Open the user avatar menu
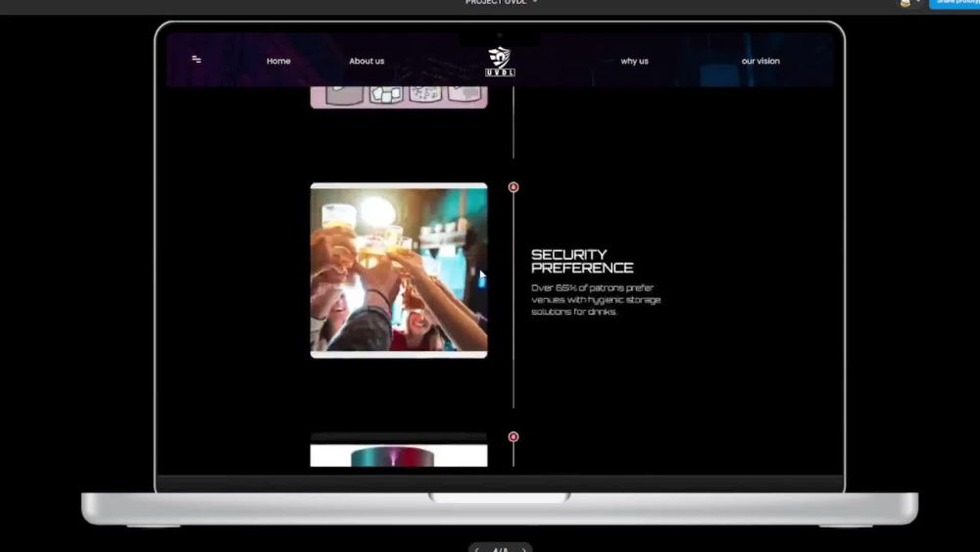The width and height of the screenshot is (980, 552). (909, 3)
